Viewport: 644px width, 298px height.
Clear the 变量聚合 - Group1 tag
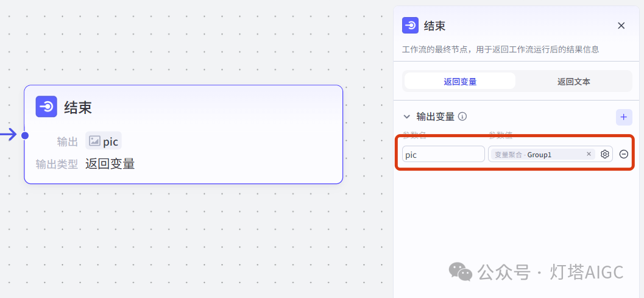pos(589,154)
